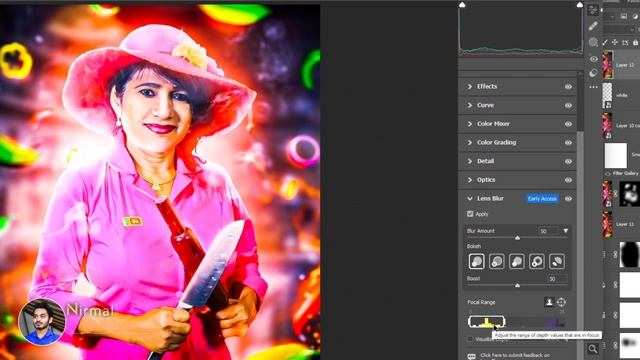Image resolution: width=640 pixels, height=360 pixels.
Task: Select the second bokeh shape option
Action: tap(496, 262)
